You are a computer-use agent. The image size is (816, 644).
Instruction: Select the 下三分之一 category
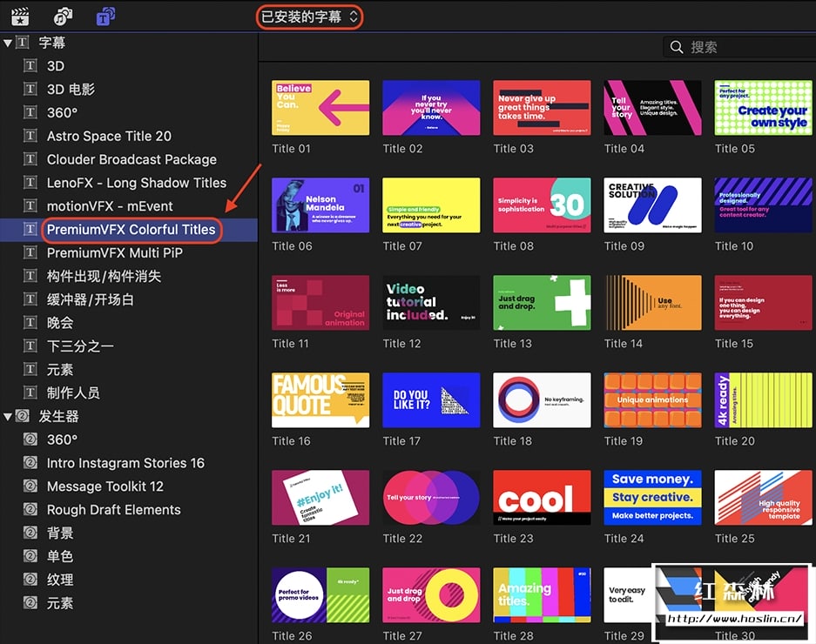[x=129, y=346]
